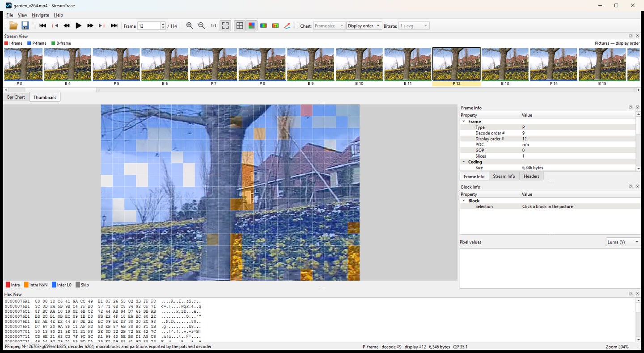
Task: Open the Luma (Y) pixel values dropdown
Action: tap(623, 242)
